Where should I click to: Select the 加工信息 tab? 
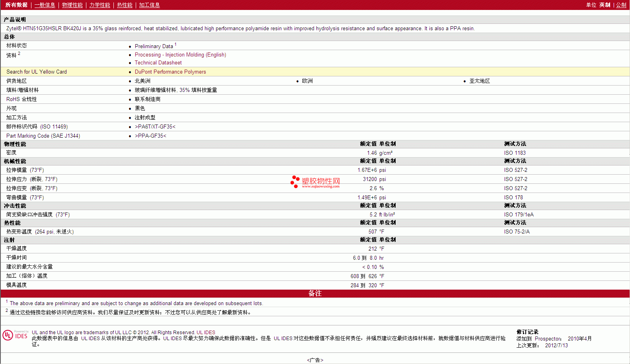[149, 5]
